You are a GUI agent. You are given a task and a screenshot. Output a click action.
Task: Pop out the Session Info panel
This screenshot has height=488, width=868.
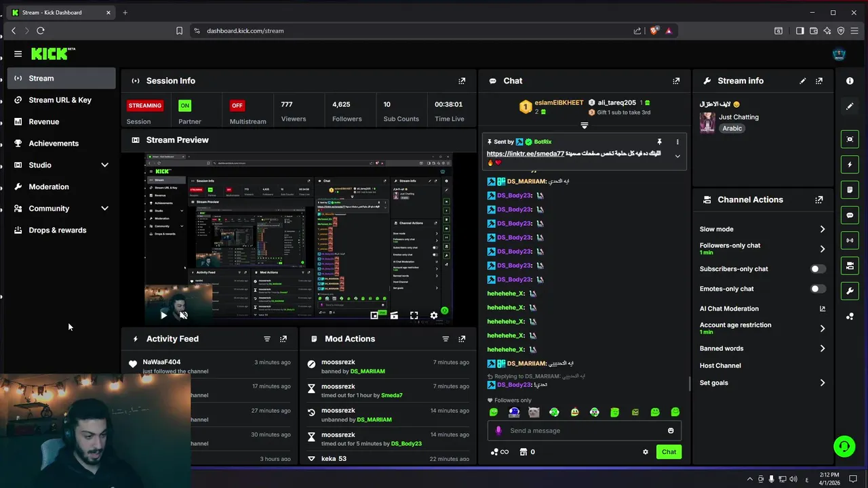pyautogui.click(x=462, y=81)
